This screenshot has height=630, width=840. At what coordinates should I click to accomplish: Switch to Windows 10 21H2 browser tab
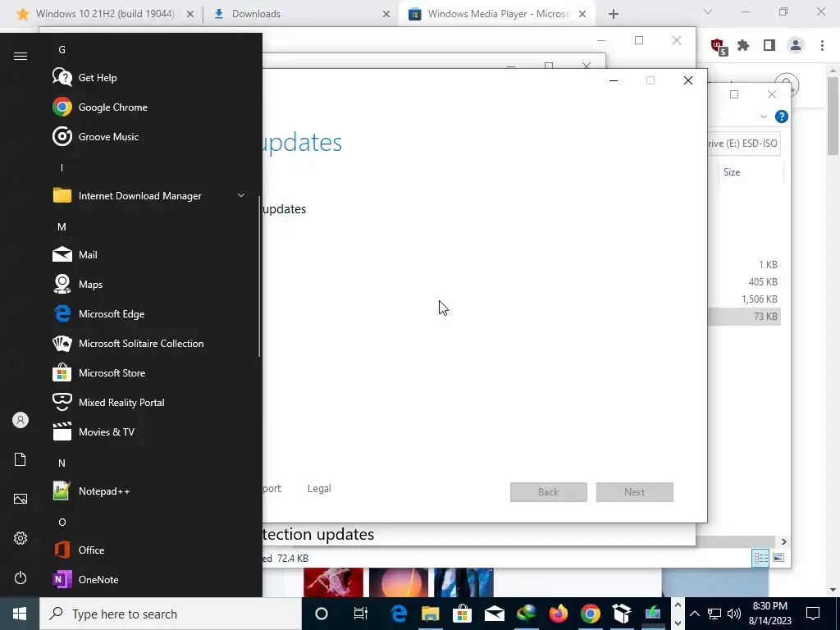point(105,14)
